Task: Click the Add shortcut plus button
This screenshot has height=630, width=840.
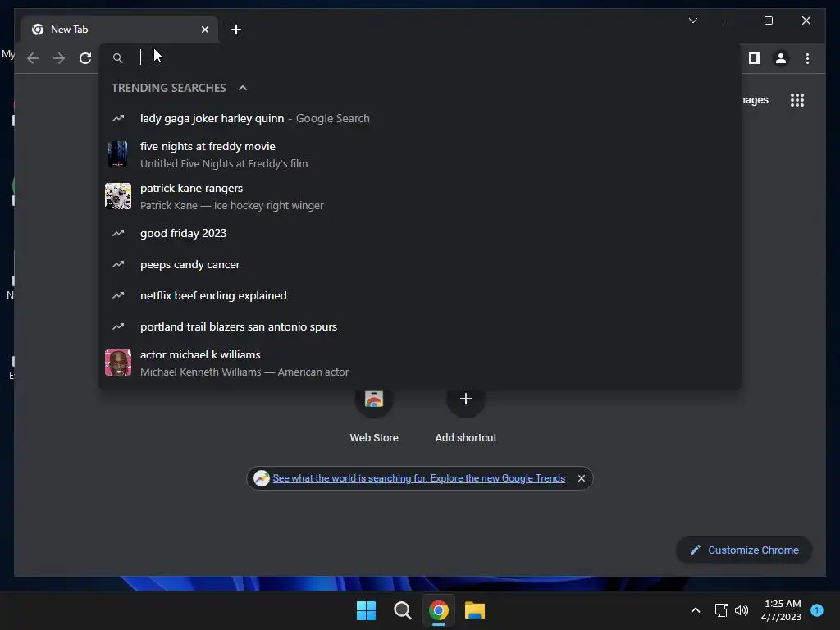Action: point(466,399)
